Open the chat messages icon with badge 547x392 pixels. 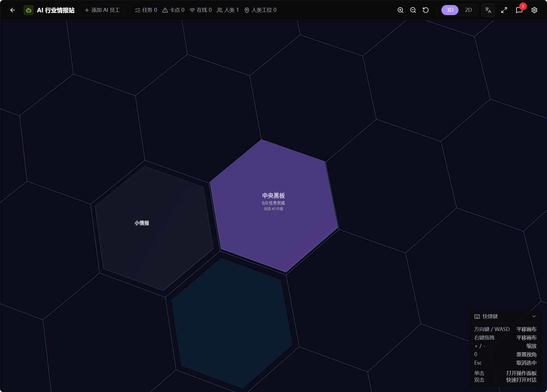tap(519, 10)
